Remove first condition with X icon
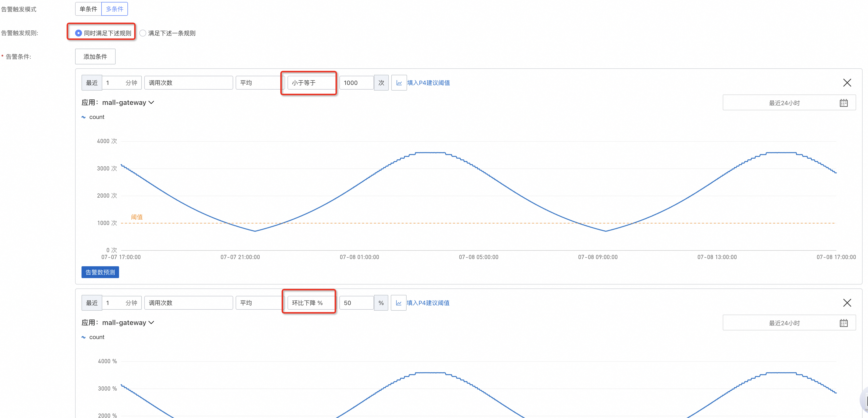 point(847,83)
